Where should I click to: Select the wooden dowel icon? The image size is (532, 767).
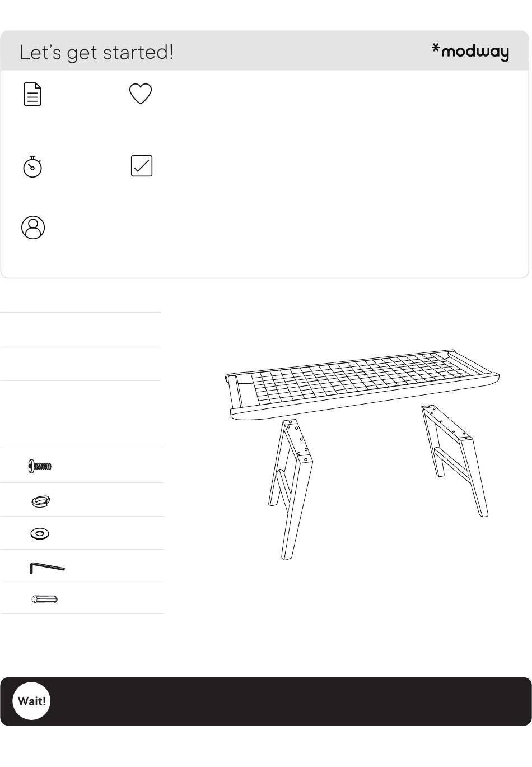pos(45,599)
